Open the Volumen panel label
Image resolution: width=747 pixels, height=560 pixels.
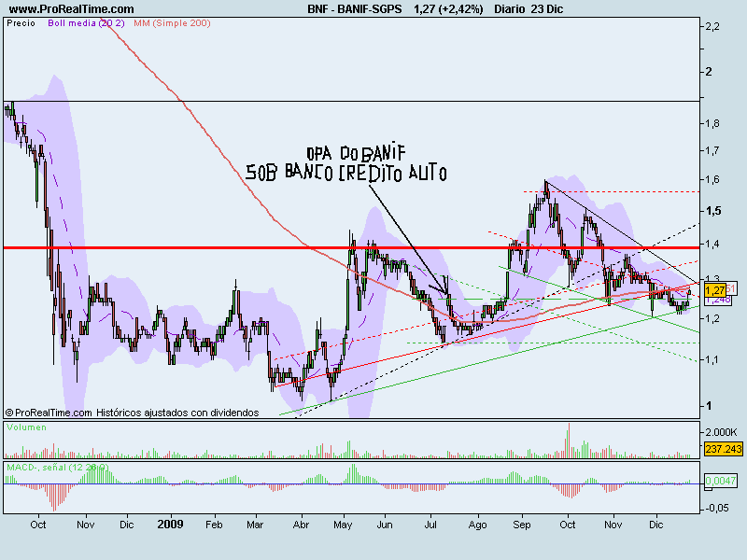tap(26, 427)
